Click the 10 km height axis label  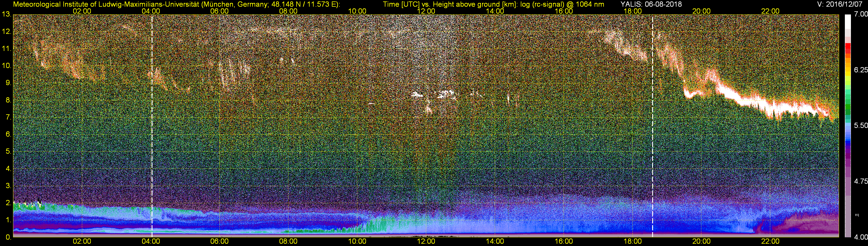point(7,66)
